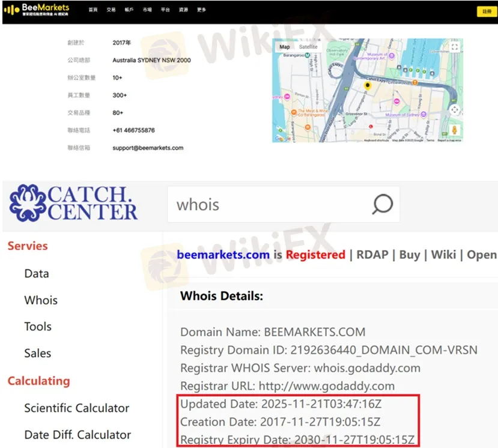
Task: Open the 帳戶 nav menu item
Action: point(129,10)
